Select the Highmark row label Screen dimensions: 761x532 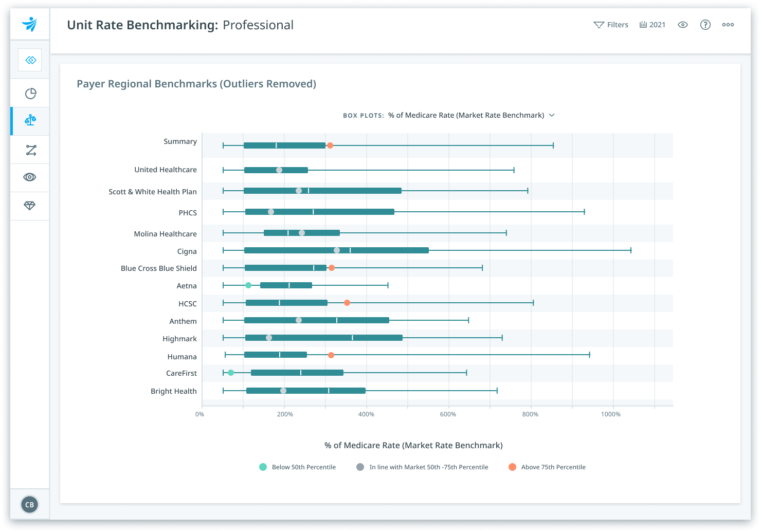tap(179, 339)
